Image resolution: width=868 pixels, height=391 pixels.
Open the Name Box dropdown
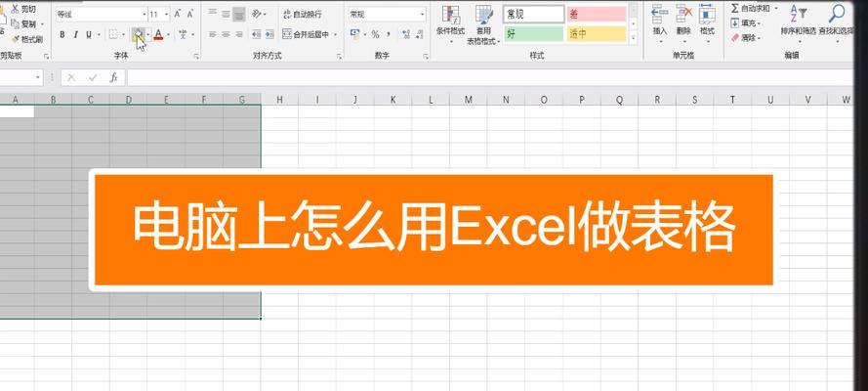click(x=38, y=78)
